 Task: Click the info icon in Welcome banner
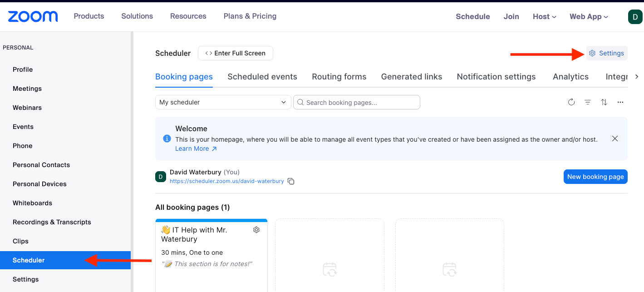pos(167,139)
